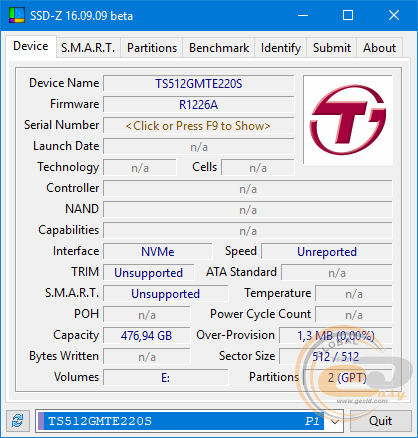
Task: Maximize the SSD-Z window
Action: point(348,15)
